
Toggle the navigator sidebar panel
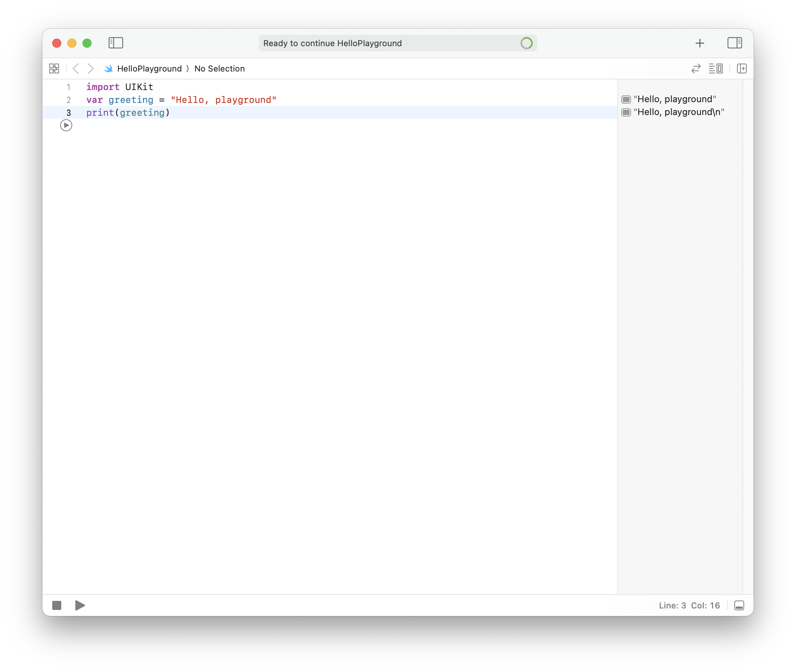[x=116, y=43]
